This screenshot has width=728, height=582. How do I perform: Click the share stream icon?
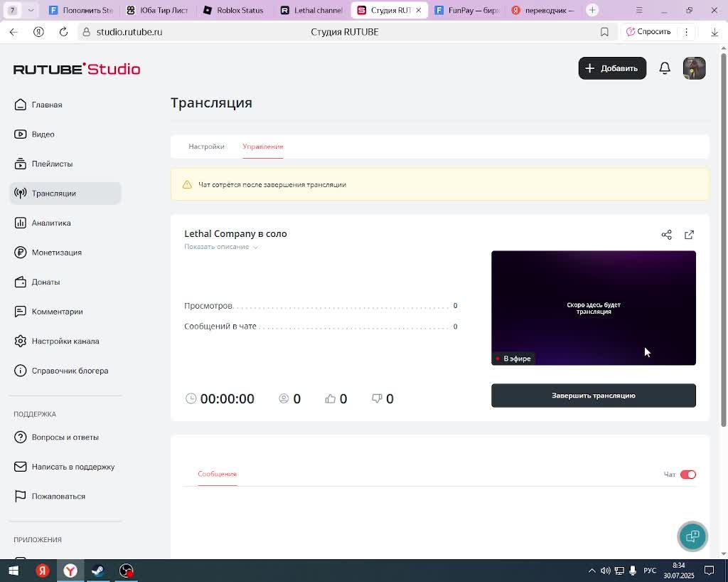pos(667,235)
